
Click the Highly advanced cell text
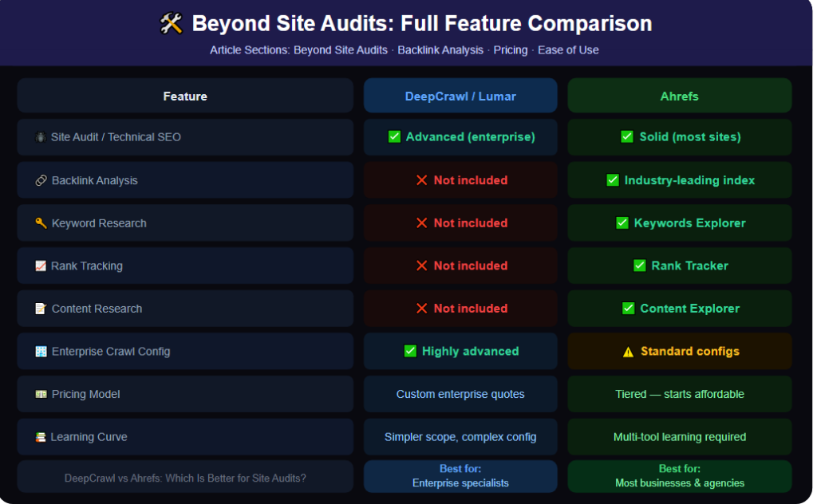[x=470, y=351]
